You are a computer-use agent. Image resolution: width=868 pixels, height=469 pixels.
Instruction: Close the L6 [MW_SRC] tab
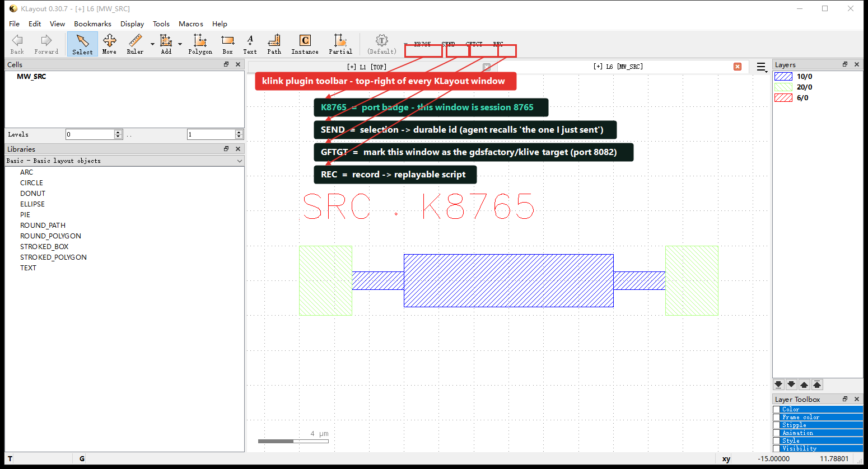click(x=738, y=67)
